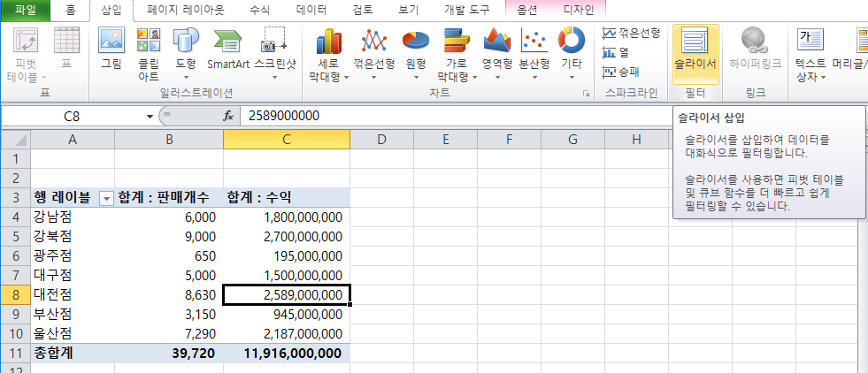Image resolution: width=868 pixels, height=373 pixels.
Task: Switch to the 데이터 tab
Action: coord(311,10)
